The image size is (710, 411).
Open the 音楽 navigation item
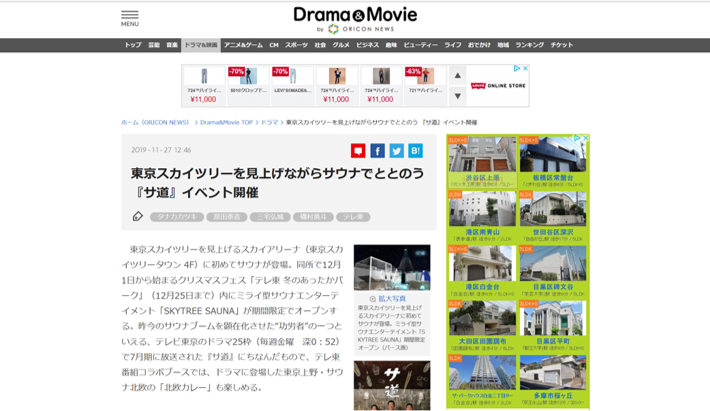point(172,45)
